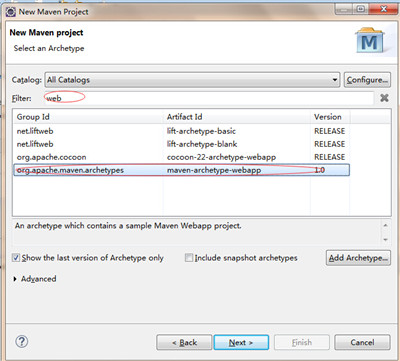Toggle Show the last version of Archetype only
Image resolution: width=400 pixels, height=361 pixels.
click(x=16, y=257)
